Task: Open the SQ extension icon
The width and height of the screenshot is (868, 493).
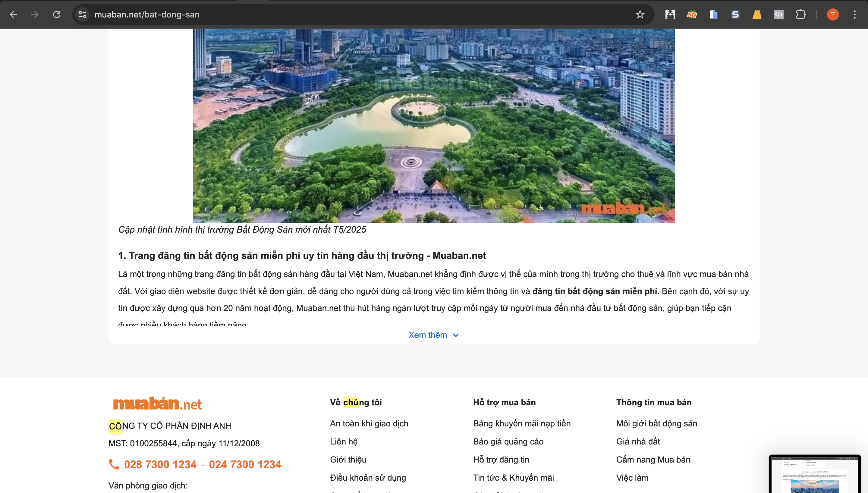Action: click(x=692, y=14)
